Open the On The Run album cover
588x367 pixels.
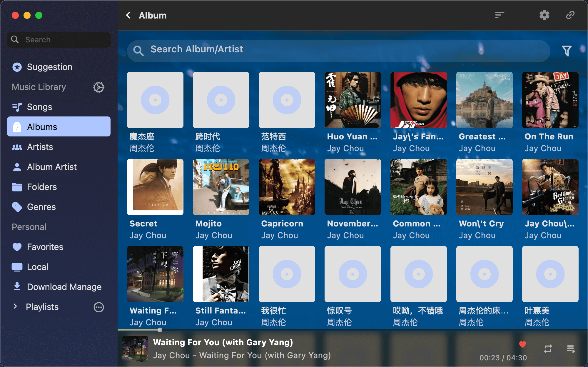pyautogui.click(x=550, y=100)
